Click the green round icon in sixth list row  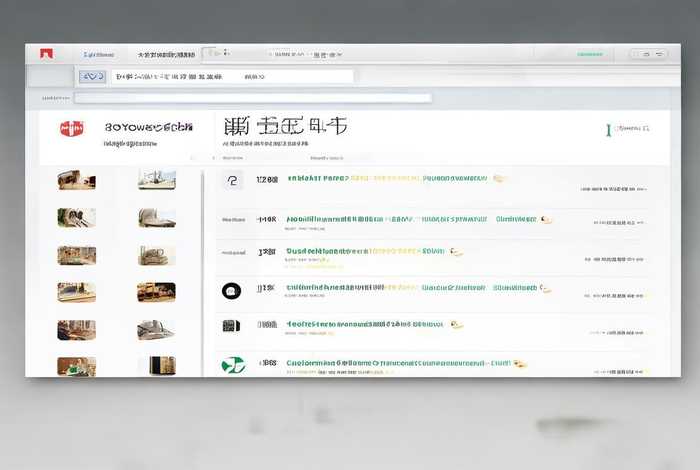pyautogui.click(x=232, y=364)
